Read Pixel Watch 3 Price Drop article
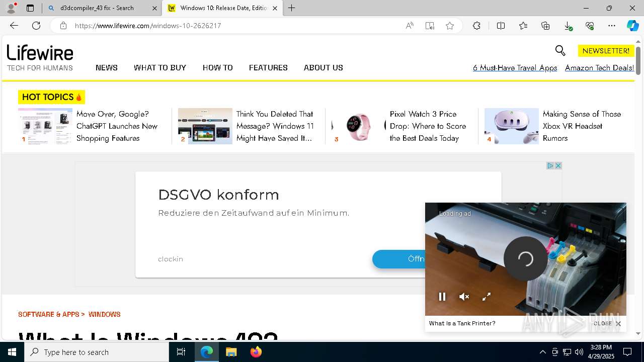Viewport: 644px width, 362px height. pyautogui.click(x=428, y=126)
